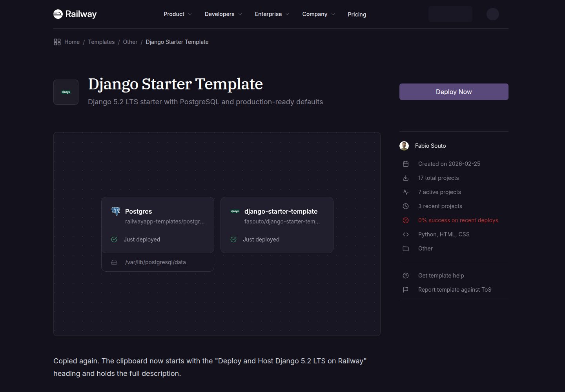
Task: Click the 0% success on recent deploys text
Action: (458, 220)
